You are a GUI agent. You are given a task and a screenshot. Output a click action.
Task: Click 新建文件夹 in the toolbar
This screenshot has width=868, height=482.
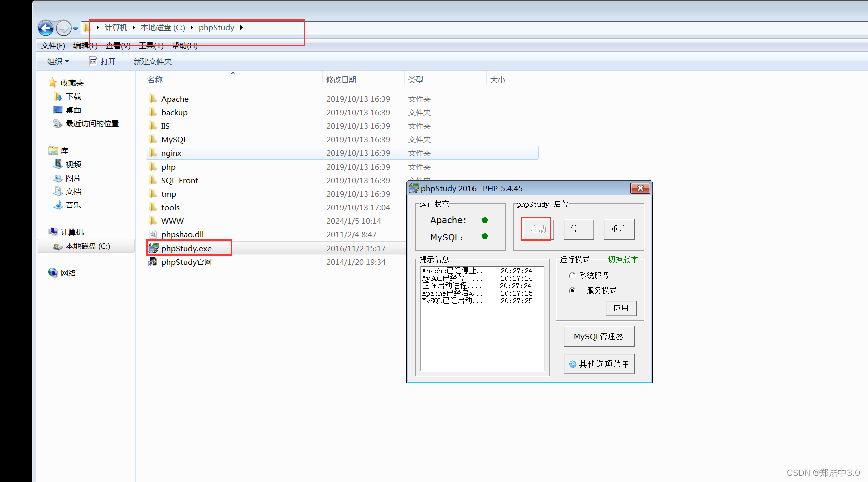point(152,61)
